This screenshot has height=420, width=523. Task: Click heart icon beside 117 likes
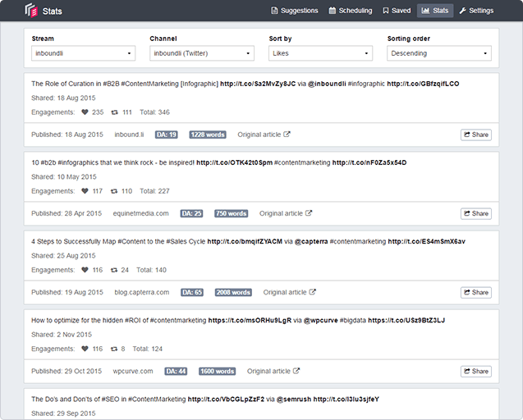click(x=85, y=191)
